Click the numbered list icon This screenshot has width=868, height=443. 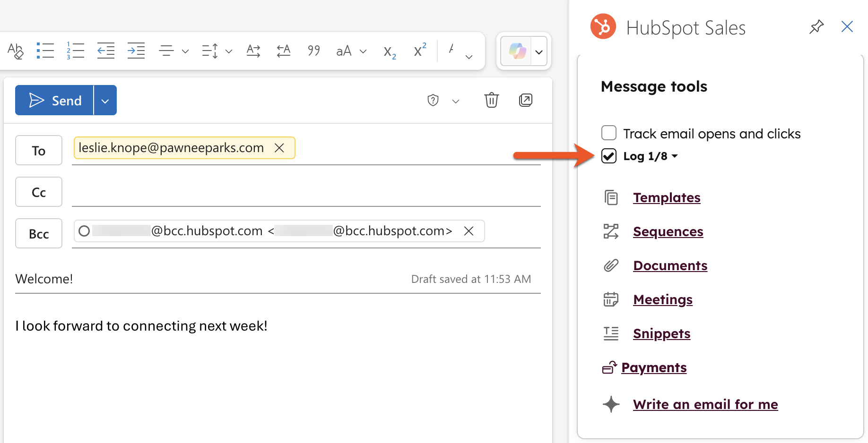click(x=75, y=51)
